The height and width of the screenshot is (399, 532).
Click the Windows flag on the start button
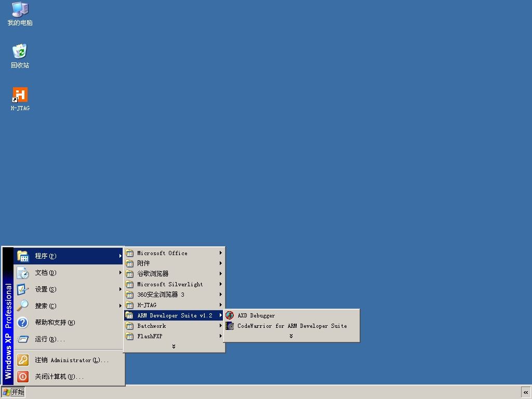click(6, 392)
